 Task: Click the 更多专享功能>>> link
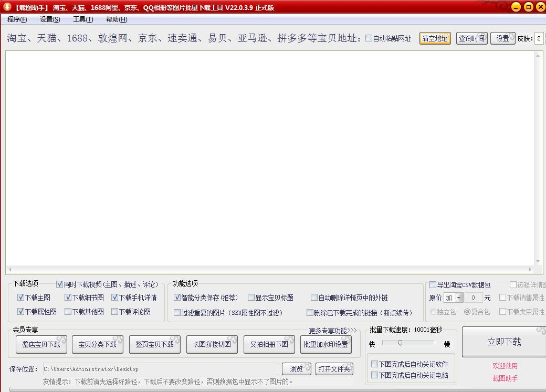click(332, 331)
